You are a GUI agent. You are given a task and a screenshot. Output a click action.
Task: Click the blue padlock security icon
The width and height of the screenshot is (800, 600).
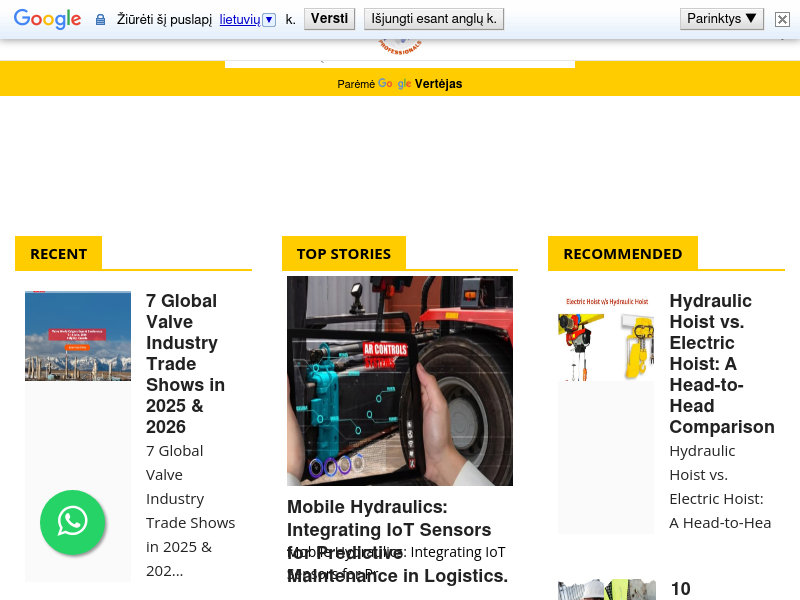point(100,20)
